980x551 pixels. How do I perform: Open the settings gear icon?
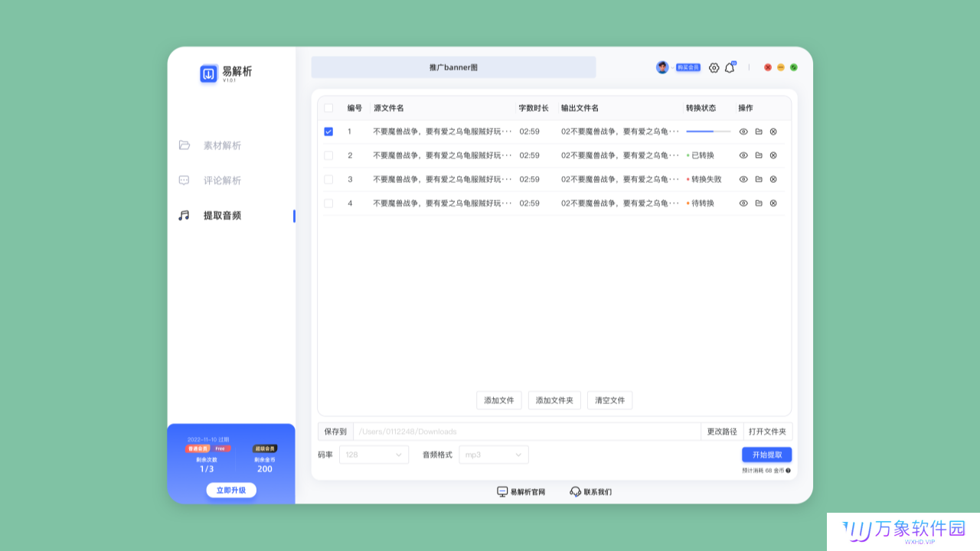[x=714, y=67]
